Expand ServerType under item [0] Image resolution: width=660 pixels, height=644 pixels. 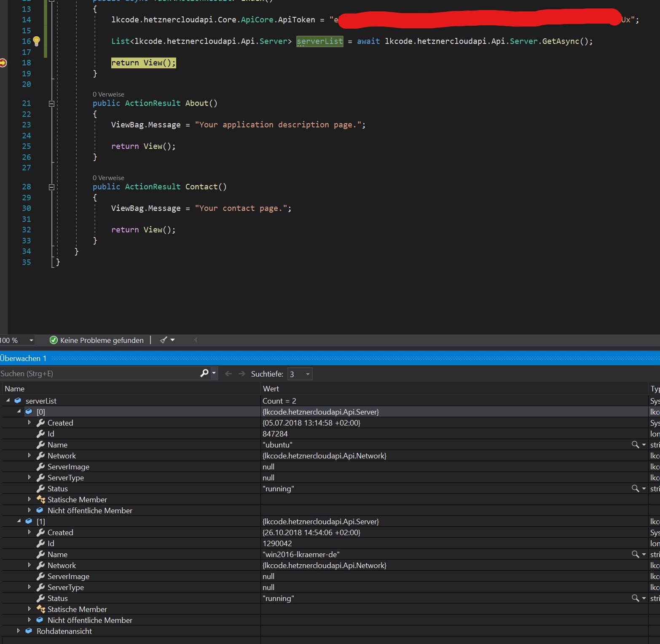[x=30, y=477]
